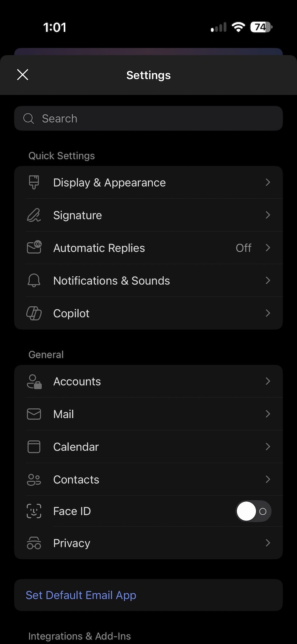Toggle the Face ID switch
The height and width of the screenshot is (644, 297).
tap(253, 511)
